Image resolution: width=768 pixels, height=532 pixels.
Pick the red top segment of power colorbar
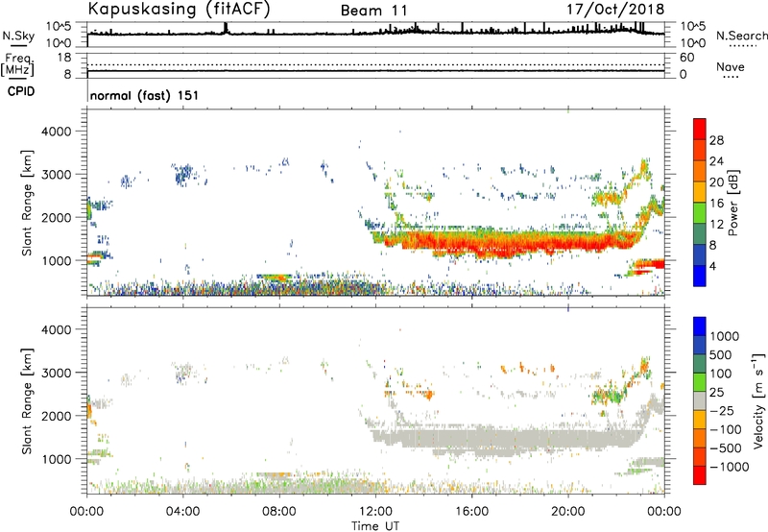pyautogui.click(x=700, y=130)
